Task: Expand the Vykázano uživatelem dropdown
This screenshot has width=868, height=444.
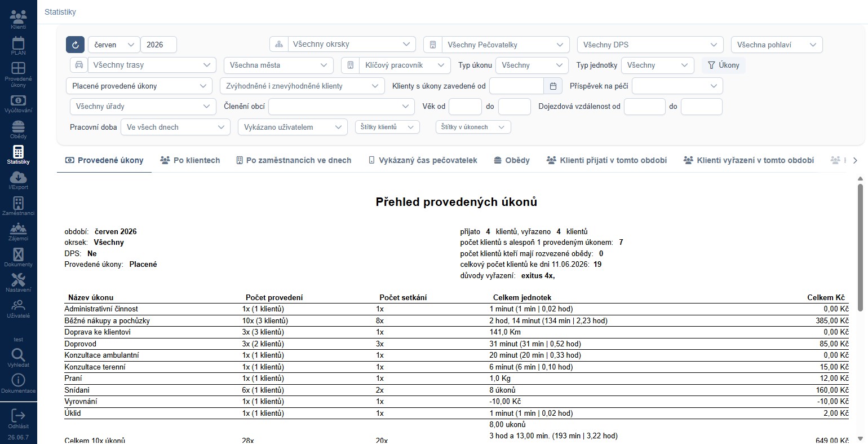Action: click(x=293, y=127)
